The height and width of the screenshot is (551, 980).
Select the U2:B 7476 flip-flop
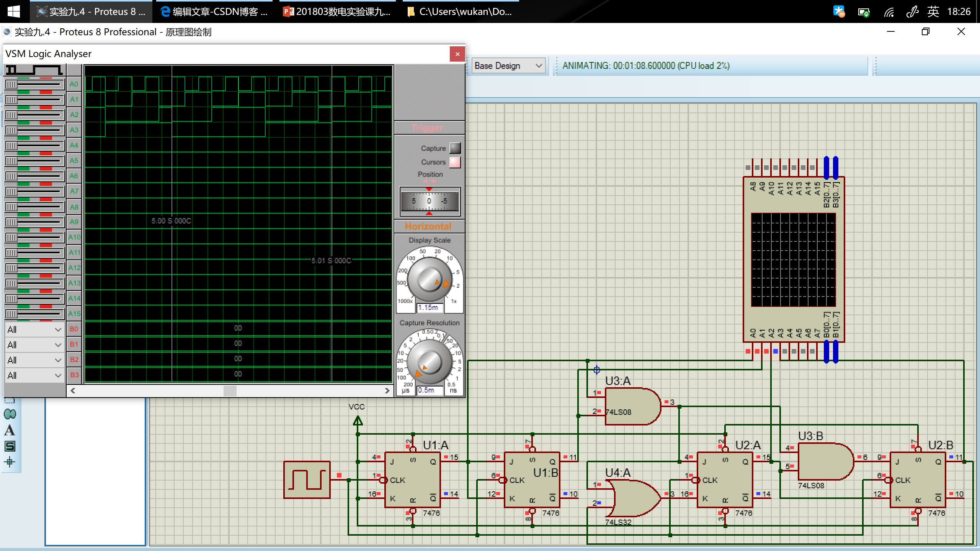[918, 480]
